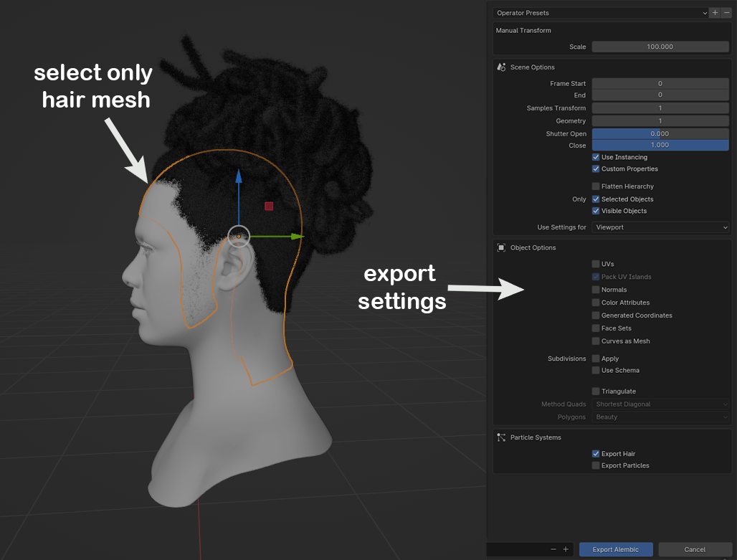Enable the UVs checkbox
The width and height of the screenshot is (737, 560).
(x=596, y=265)
